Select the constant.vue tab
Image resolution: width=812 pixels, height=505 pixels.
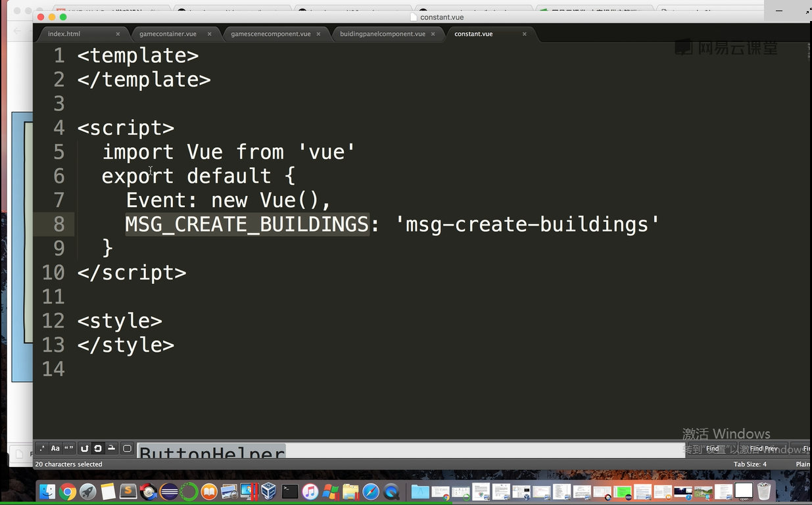pyautogui.click(x=473, y=34)
